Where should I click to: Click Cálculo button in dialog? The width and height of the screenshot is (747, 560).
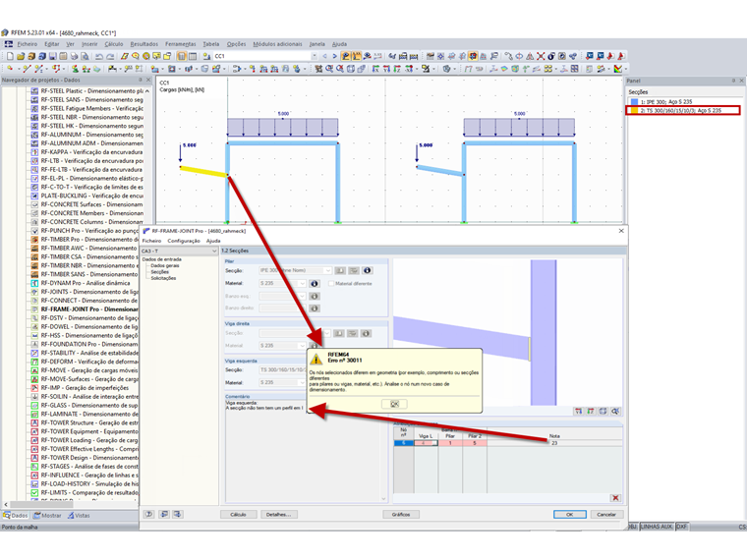[238, 514]
